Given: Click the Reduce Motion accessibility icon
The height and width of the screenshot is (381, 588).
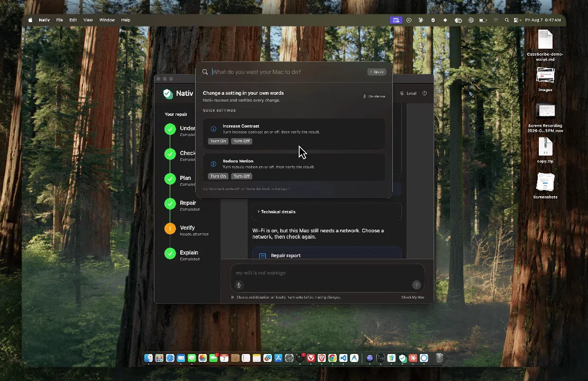Looking at the screenshot, I should pyautogui.click(x=214, y=164).
